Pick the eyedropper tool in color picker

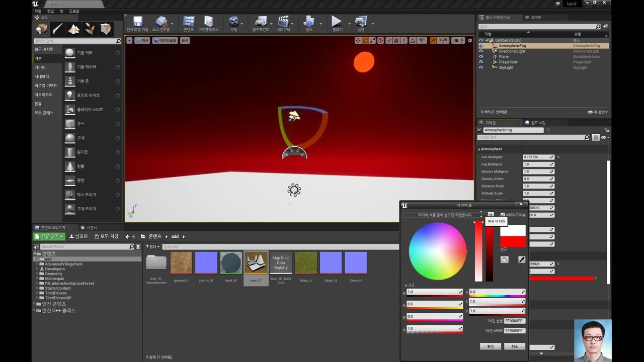point(522,260)
